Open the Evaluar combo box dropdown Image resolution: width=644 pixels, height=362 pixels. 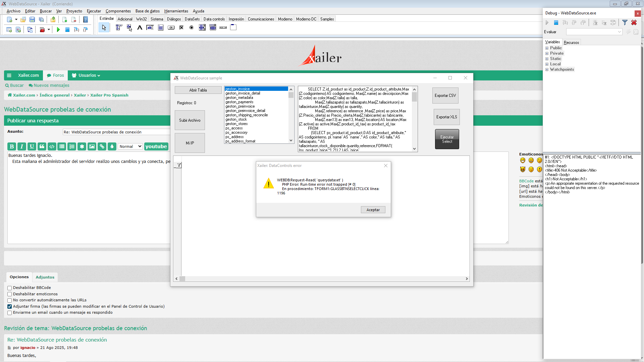pyautogui.click(x=619, y=32)
